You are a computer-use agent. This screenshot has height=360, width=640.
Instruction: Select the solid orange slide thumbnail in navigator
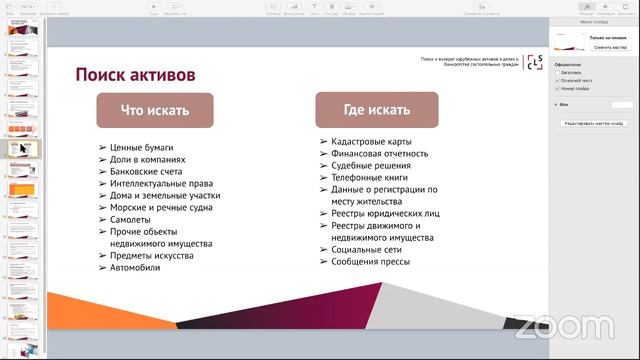23,190
